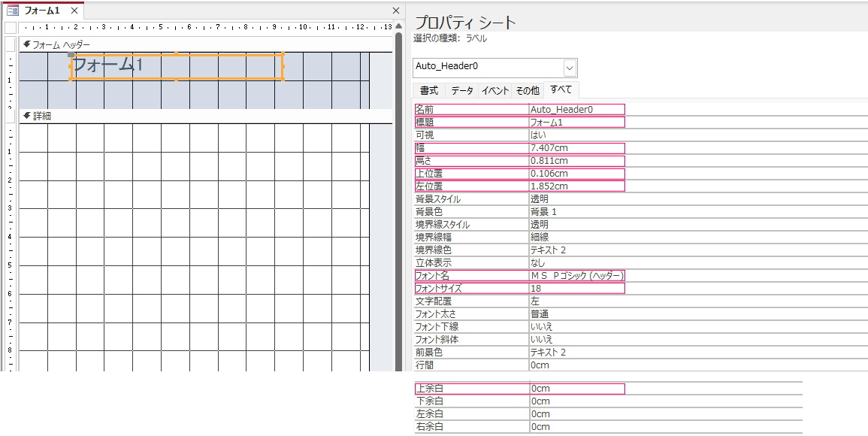Click the フォント名 value MS Pゴシック

(576, 276)
